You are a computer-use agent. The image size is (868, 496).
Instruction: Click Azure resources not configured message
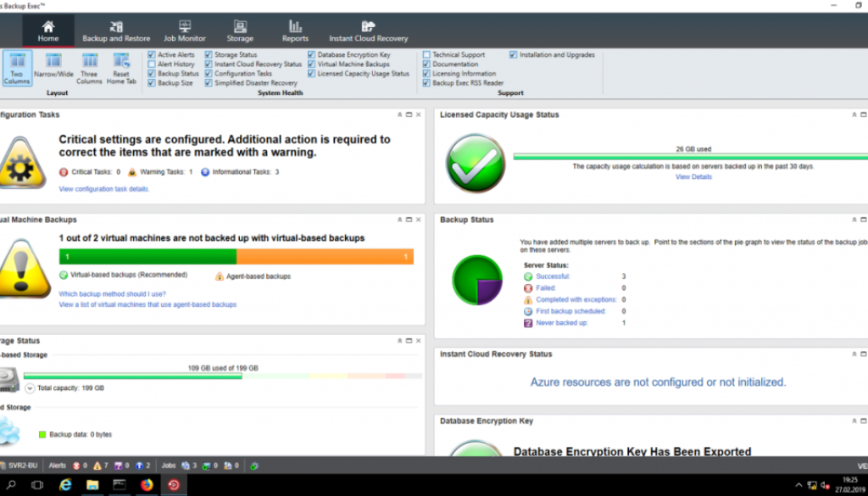(658, 382)
